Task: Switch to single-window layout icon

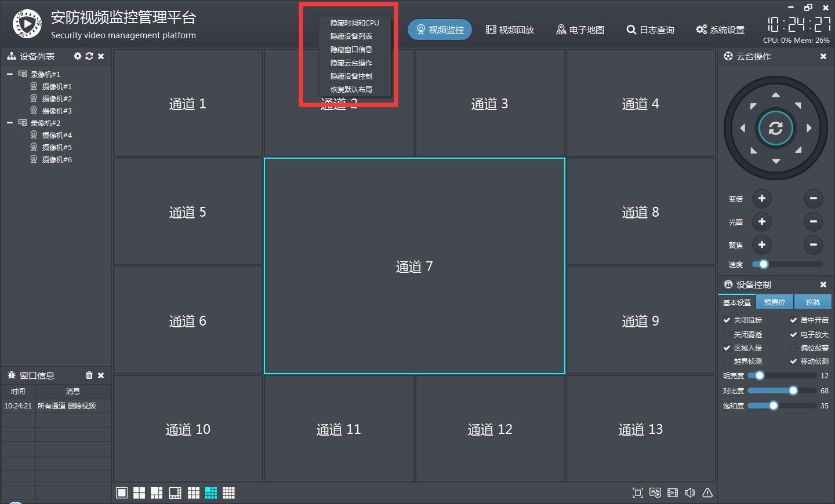Action: [122, 493]
